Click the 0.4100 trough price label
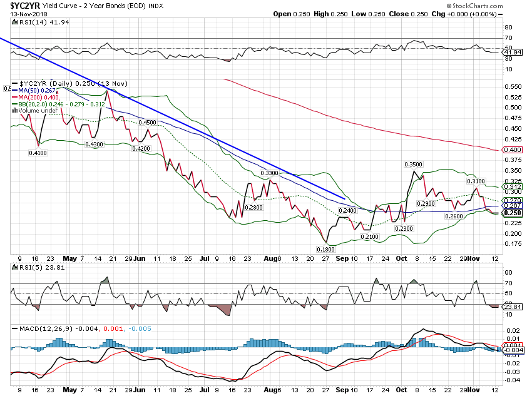Image resolution: width=532 pixels, height=396 pixels. point(39,152)
